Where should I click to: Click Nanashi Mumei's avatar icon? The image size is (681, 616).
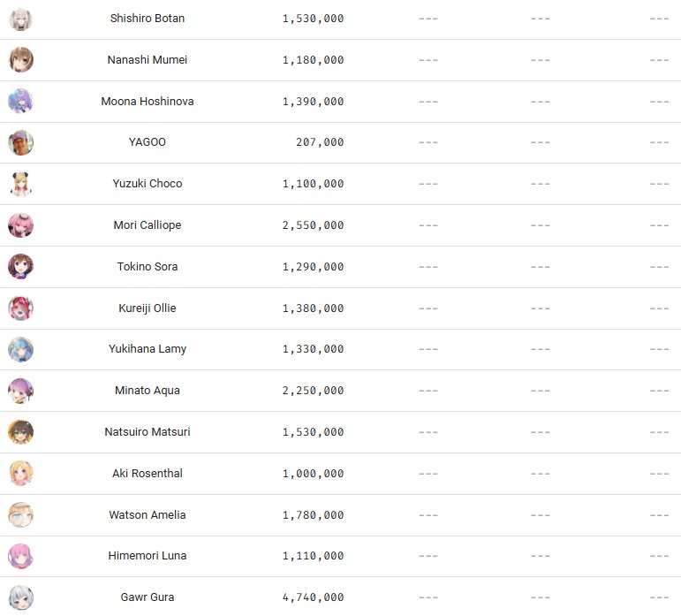[x=21, y=60]
